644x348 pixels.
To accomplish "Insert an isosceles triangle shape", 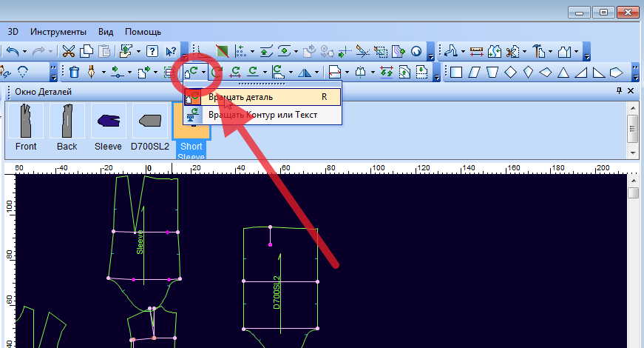I will (x=563, y=73).
